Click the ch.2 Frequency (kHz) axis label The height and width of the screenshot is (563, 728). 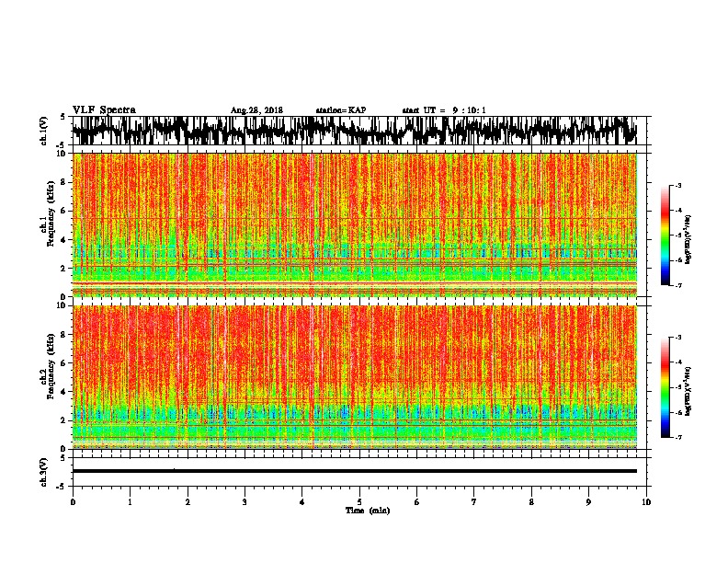[51, 366]
